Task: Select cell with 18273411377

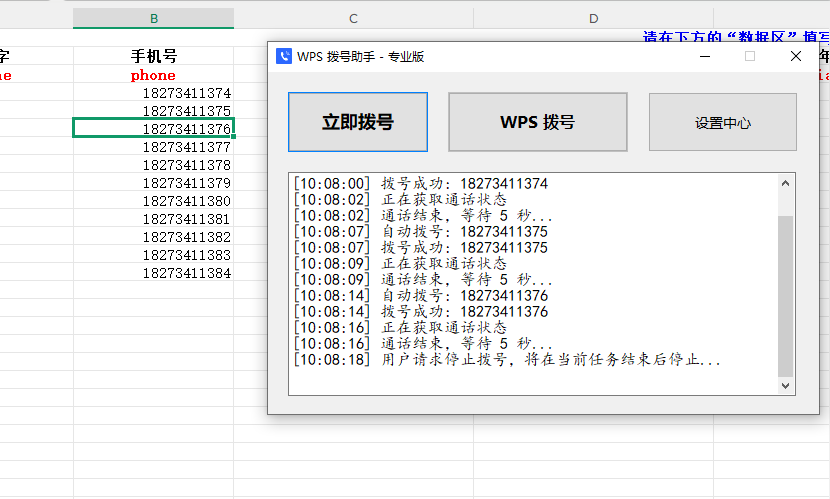Action: coord(154,147)
